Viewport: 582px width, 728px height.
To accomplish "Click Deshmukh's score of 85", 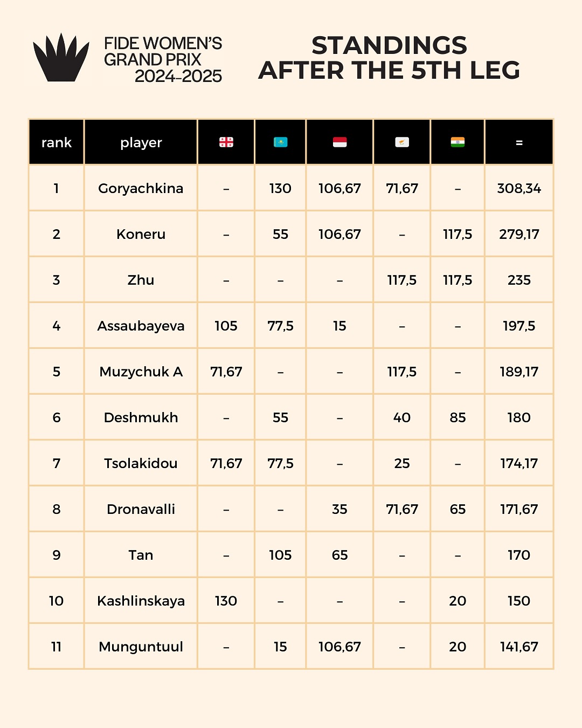I will pos(458,417).
